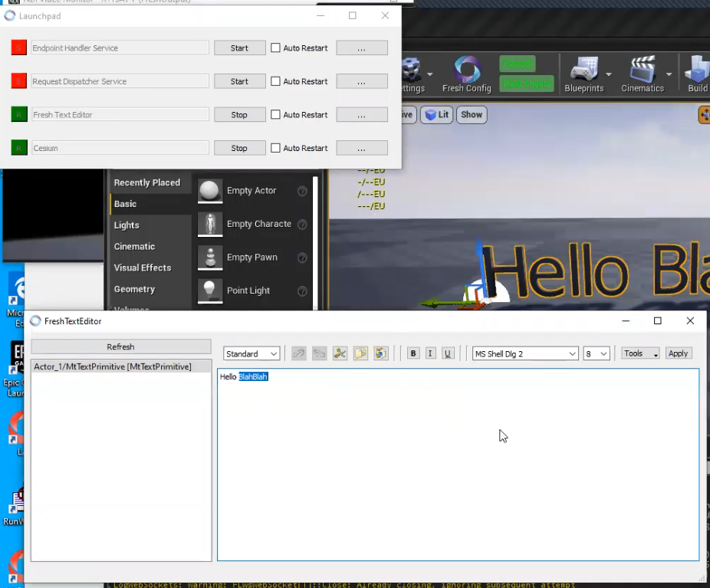Viewport: 710px width, 588px height.
Task: Select the Lights category
Action: click(x=150, y=225)
